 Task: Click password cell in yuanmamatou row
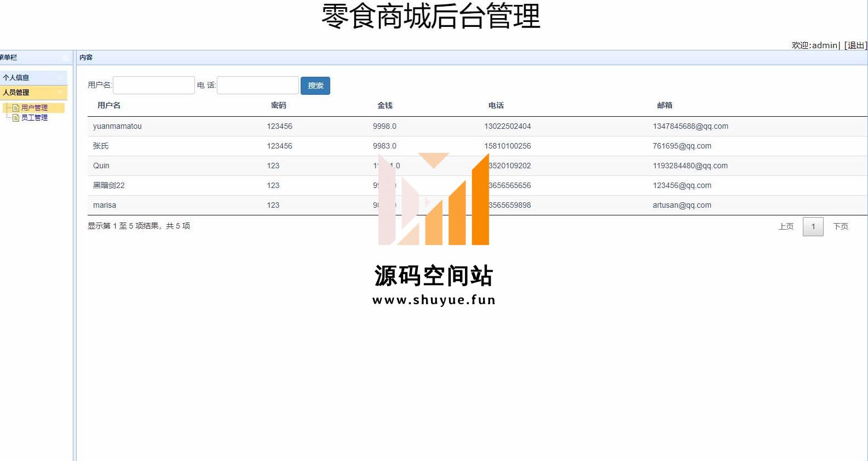point(280,126)
